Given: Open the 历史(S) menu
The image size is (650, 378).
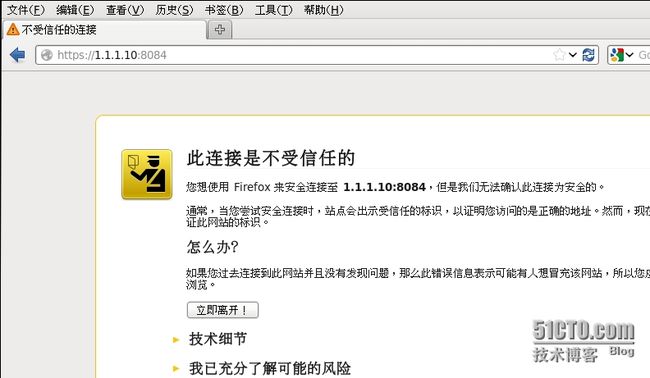Looking at the screenshot, I should [174, 10].
